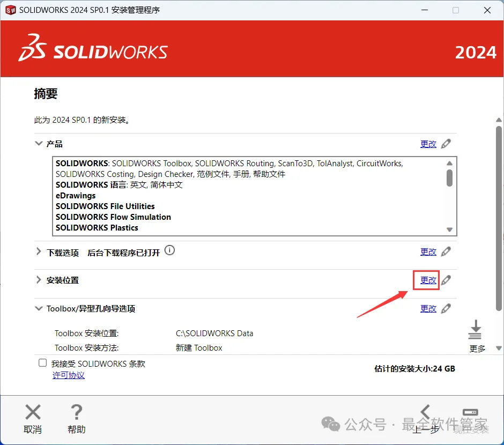Click the SOLIDWORKS 语言 line
Viewport: 504px width, 445px height.
[119, 185]
